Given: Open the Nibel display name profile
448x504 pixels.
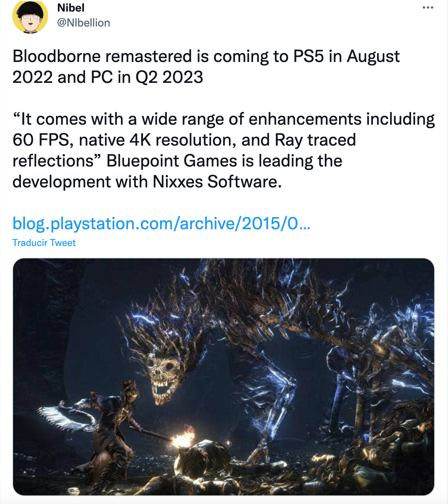Looking at the screenshot, I should (71, 8).
